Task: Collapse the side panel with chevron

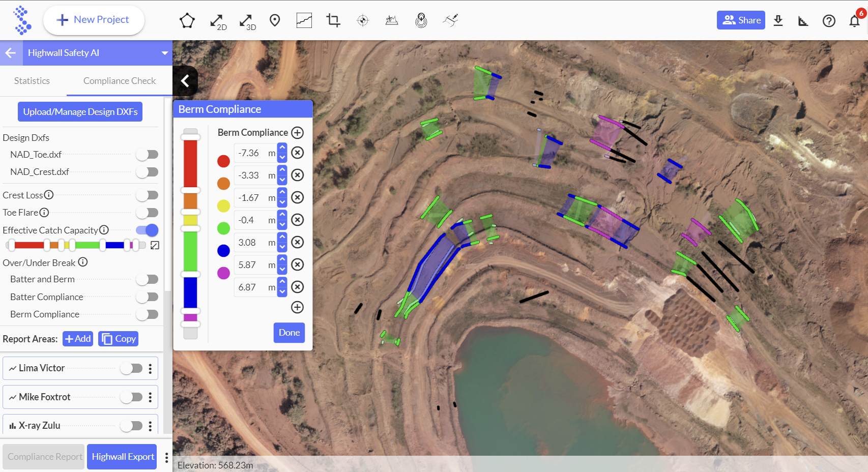Action: tap(185, 81)
